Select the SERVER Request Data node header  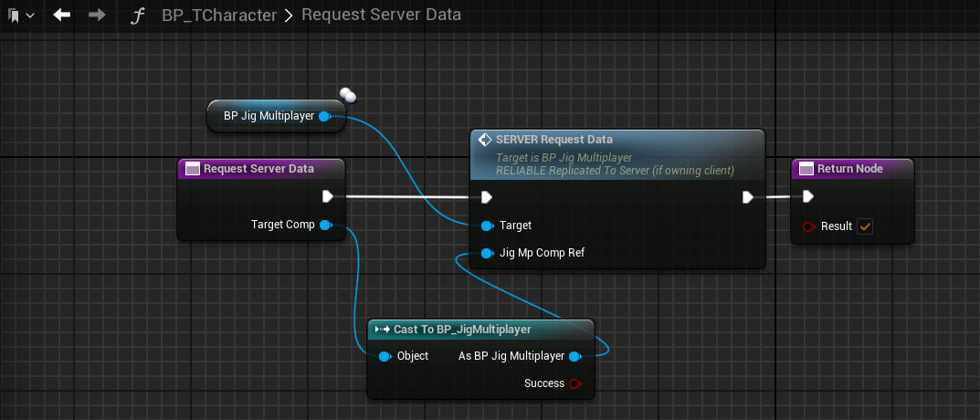[x=616, y=155]
